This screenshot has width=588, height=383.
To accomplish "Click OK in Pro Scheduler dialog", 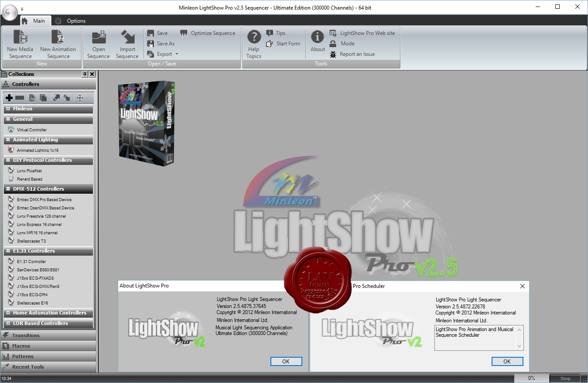I will pos(507,362).
